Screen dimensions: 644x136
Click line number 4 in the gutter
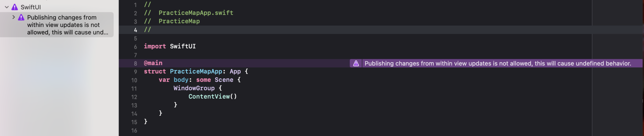(x=136, y=30)
